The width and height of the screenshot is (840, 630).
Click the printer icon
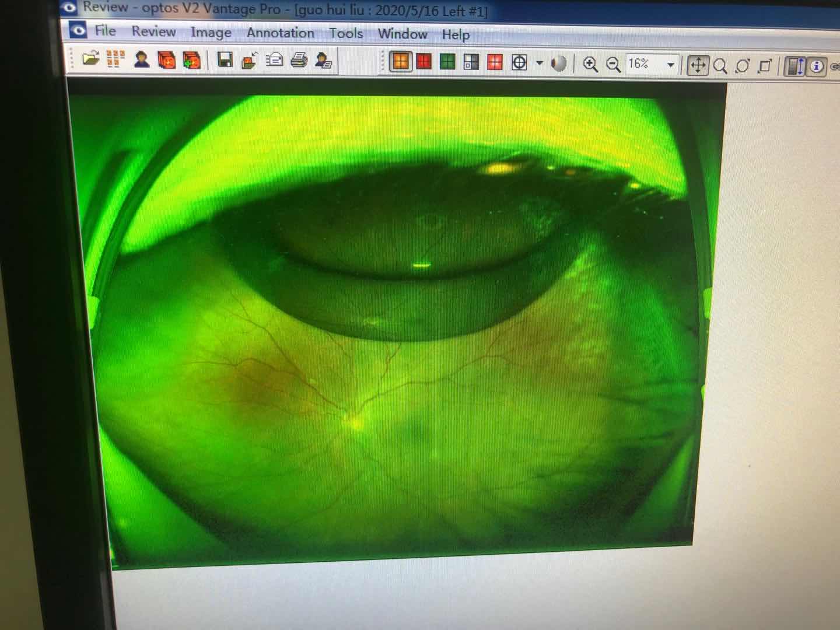tap(299, 60)
